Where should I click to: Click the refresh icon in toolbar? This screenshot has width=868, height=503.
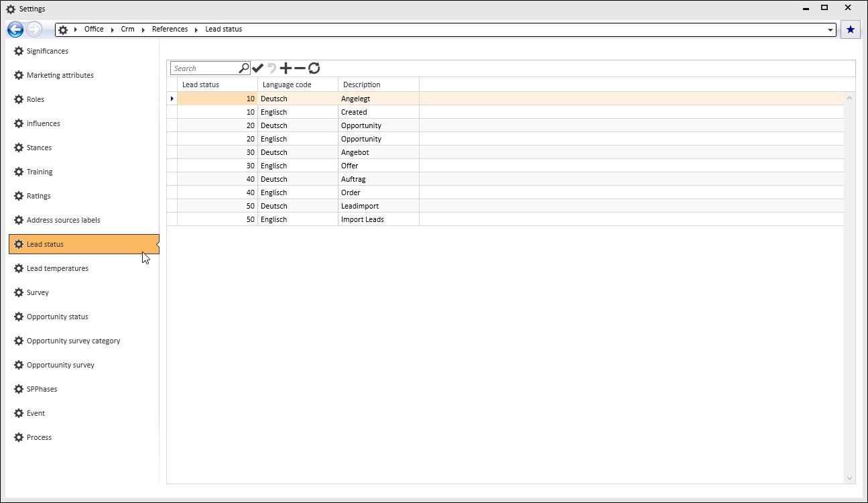pyautogui.click(x=314, y=68)
